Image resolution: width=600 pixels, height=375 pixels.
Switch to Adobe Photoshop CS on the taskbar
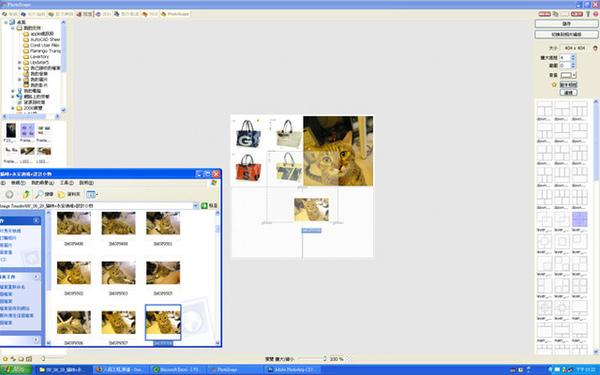pyautogui.click(x=293, y=370)
